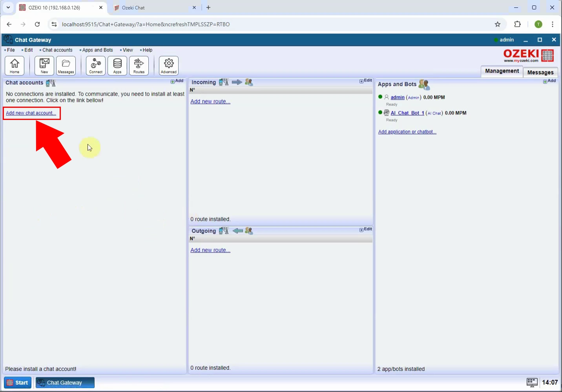This screenshot has height=392, width=562.
Task: View site information icon in address bar
Action: coord(54,24)
